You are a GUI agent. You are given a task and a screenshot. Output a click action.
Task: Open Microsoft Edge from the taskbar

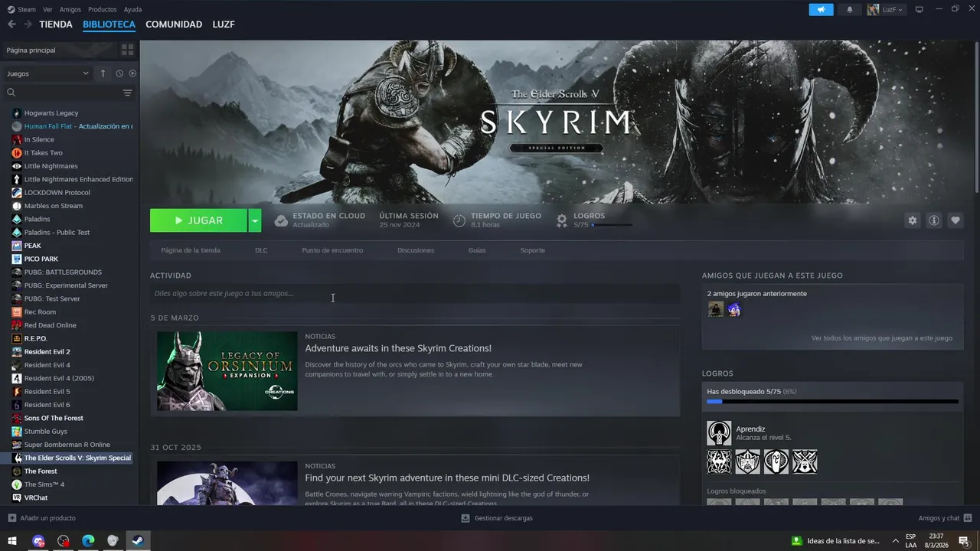[88, 541]
